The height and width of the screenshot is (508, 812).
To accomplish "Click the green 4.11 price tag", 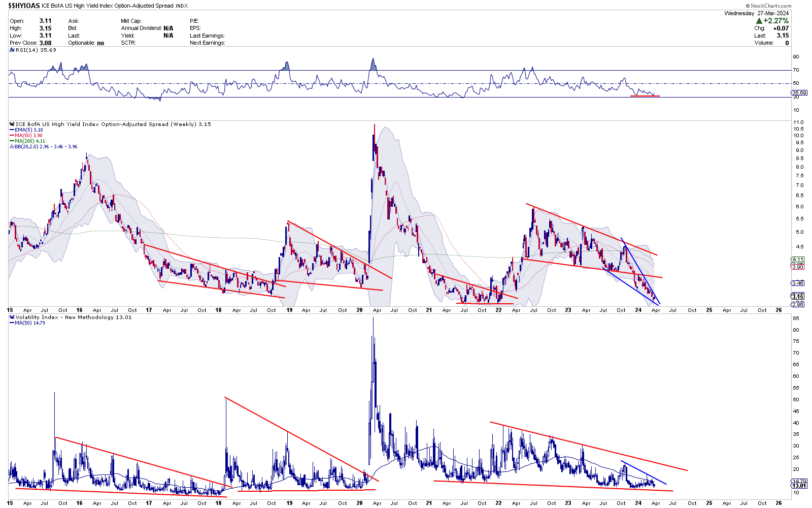I will pos(797,260).
